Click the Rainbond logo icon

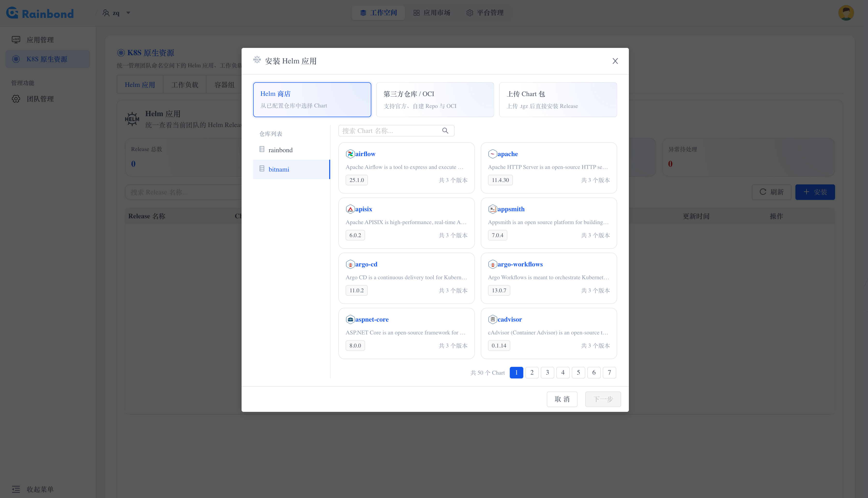pyautogui.click(x=12, y=13)
